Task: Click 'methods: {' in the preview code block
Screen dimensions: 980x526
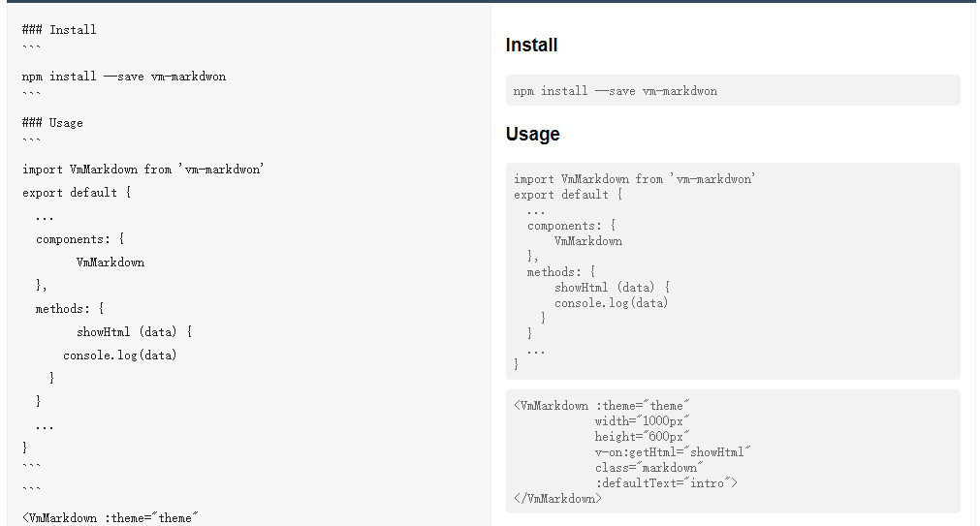Action: point(561,272)
